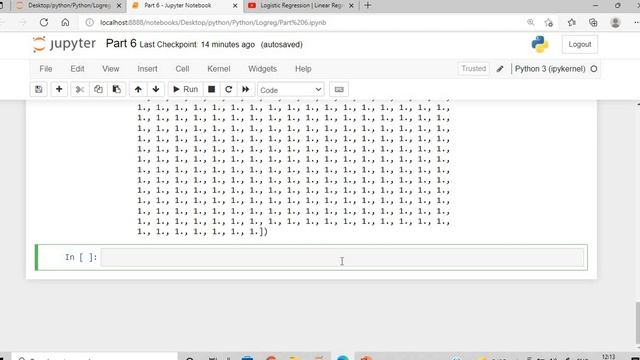Open the Favorites list icon
This screenshot has width=640, height=360.
[x=571, y=22]
